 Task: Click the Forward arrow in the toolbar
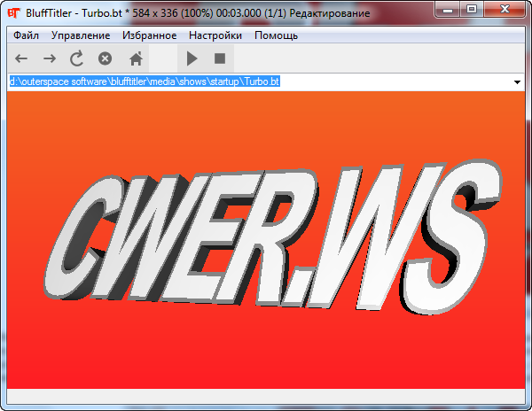pyautogui.click(x=50, y=58)
